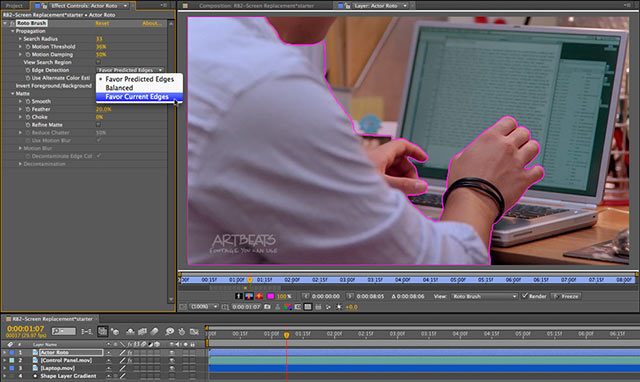Click the timeline search field
Screen dimensions: 640x382
tap(64, 331)
